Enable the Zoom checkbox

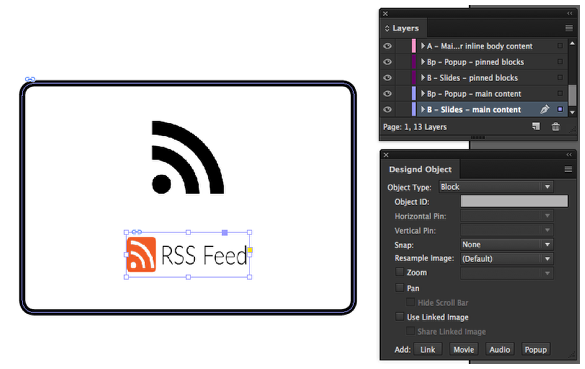tap(400, 272)
